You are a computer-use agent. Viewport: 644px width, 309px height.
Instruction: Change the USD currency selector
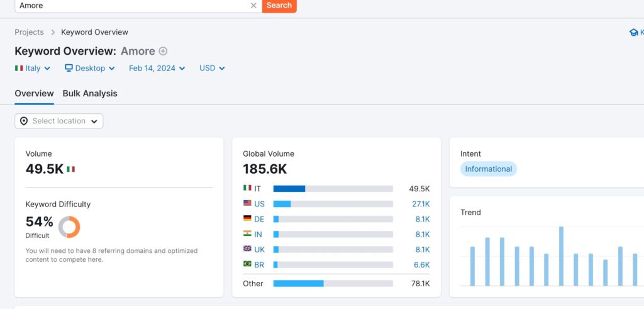pos(212,68)
